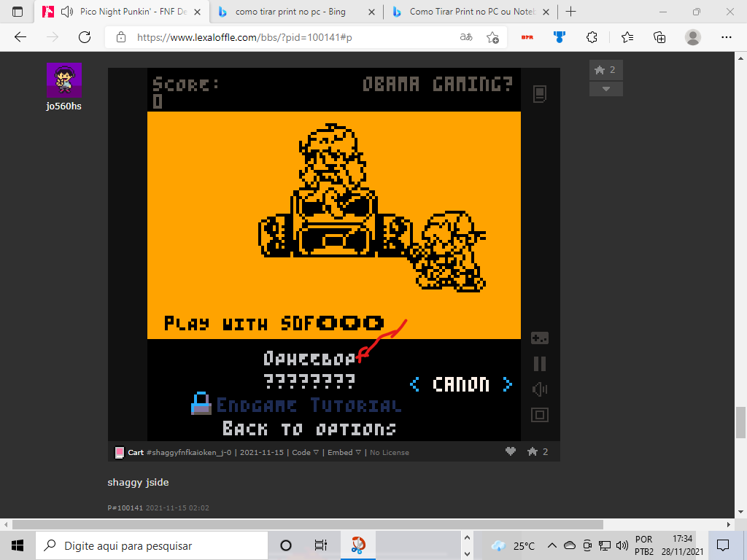The height and width of the screenshot is (560, 747).
Task: Expand the Code dropdown
Action: click(x=306, y=452)
